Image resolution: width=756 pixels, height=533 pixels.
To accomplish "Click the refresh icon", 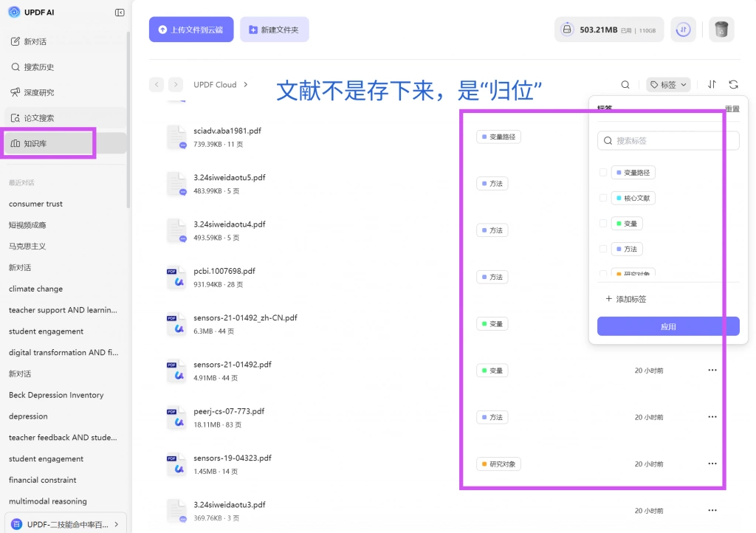I will click(x=733, y=84).
